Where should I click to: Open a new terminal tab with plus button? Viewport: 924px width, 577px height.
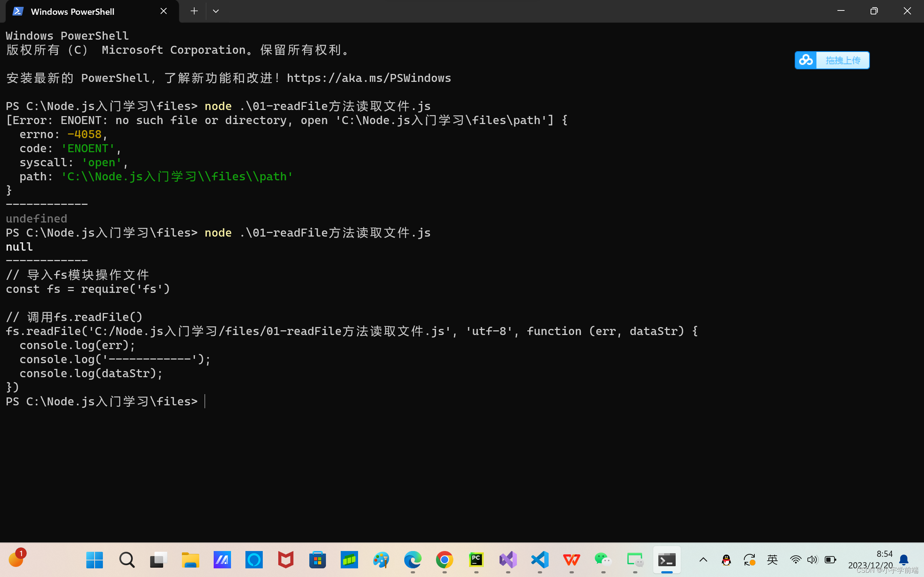(194, 11)
